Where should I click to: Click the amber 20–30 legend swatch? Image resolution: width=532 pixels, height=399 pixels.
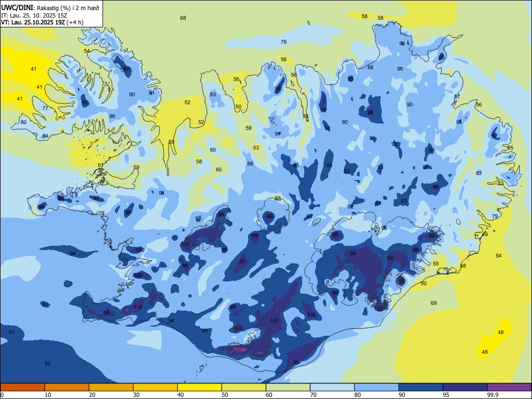click(x=111, y=387)
